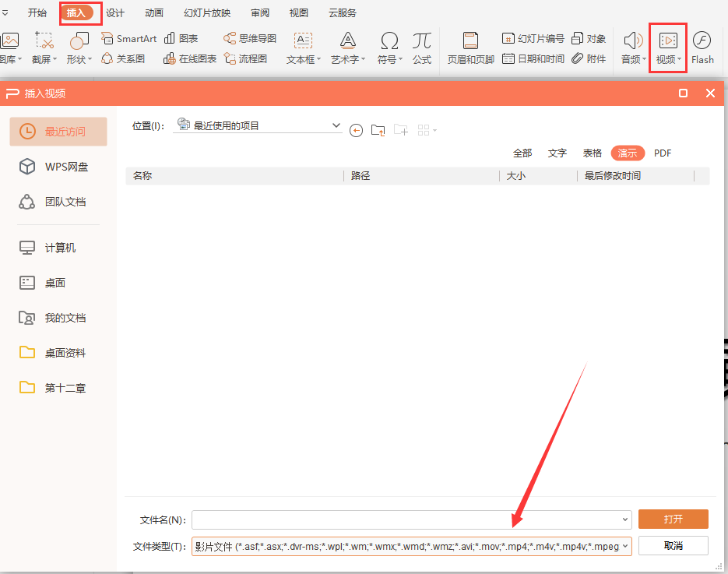Click the WordArt (艺术字) icon
The width and height of the screenshot is (728, 574).
point(347,42)
